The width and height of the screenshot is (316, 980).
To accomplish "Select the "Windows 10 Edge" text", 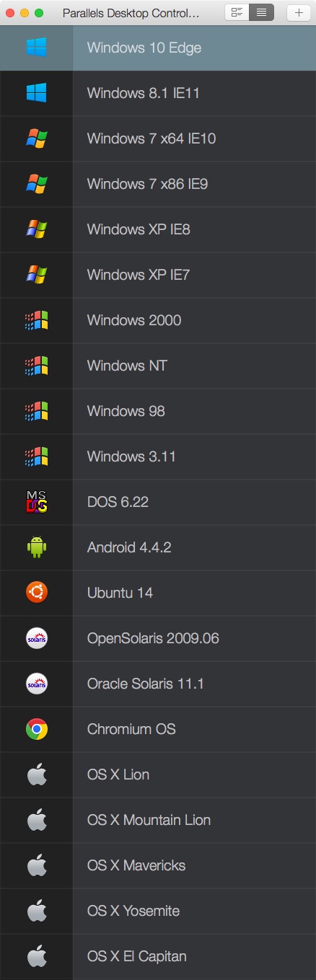I will (144, 48).
